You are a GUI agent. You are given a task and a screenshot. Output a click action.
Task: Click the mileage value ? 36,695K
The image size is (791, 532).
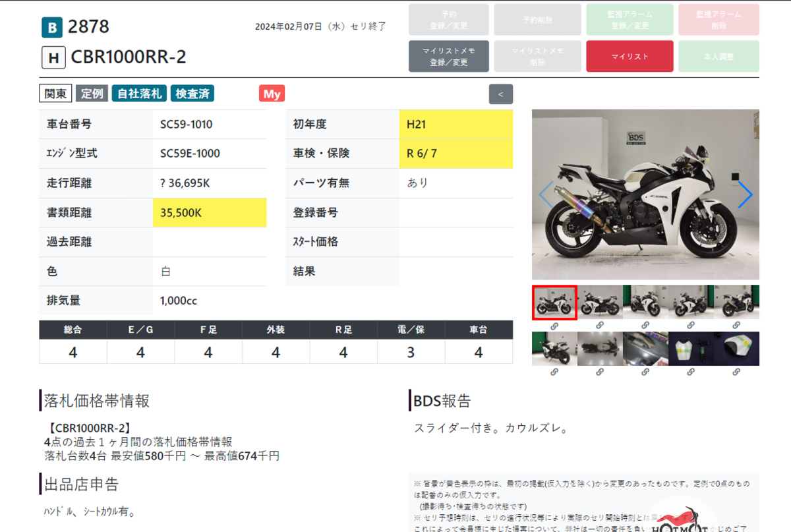(x=185, y=183)
